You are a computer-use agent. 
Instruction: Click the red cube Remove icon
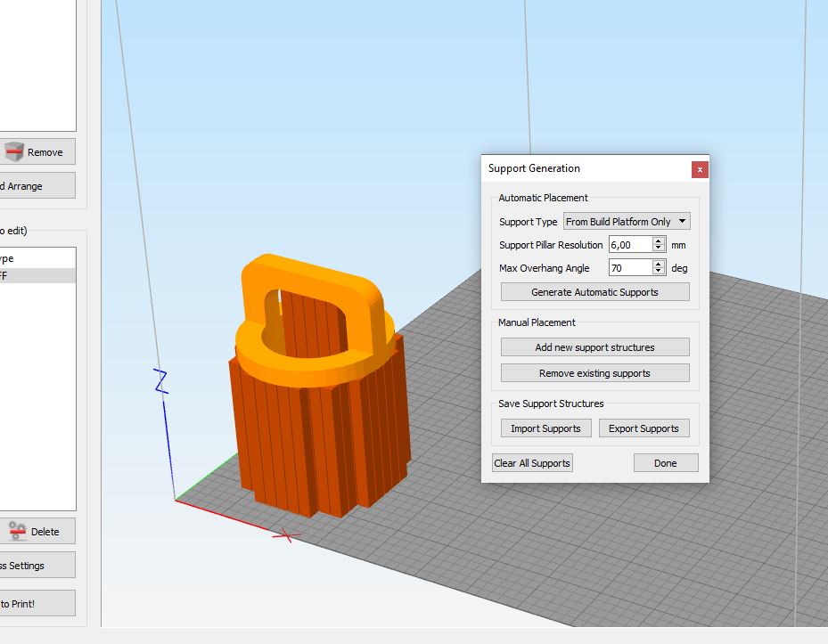tap(14, 151)
